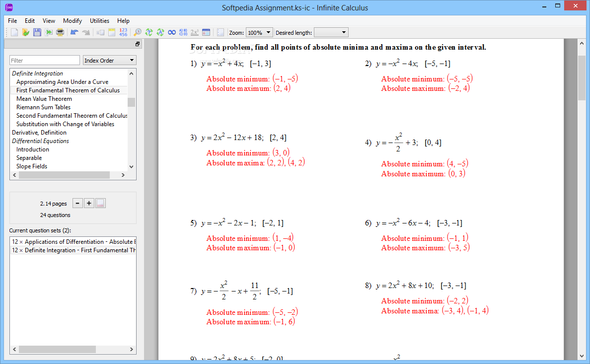590x364 pixels.
Task: Click the dotted margin page icon
Action: click(221, 32)
